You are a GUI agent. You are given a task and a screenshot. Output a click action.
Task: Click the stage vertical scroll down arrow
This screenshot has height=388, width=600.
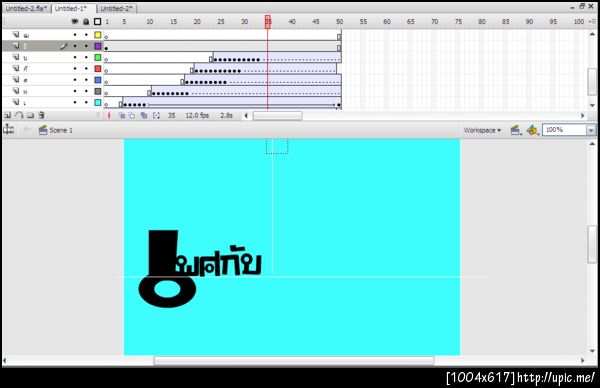coord(592,351)
